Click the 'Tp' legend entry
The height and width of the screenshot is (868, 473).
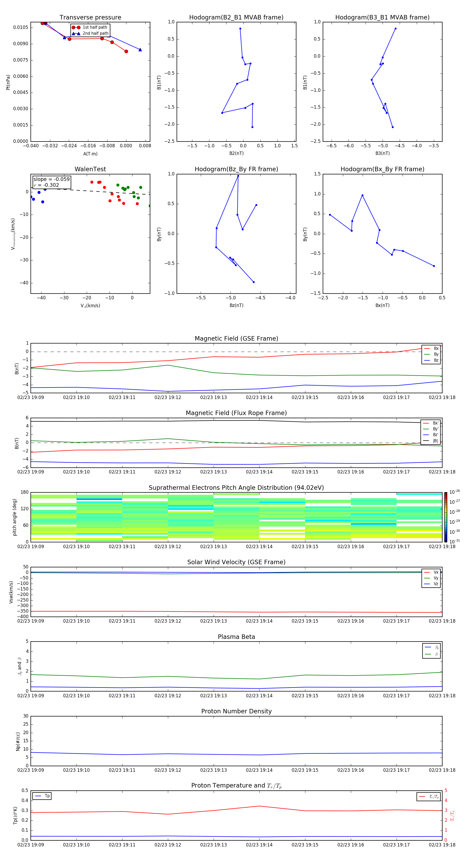coord(42,796)
